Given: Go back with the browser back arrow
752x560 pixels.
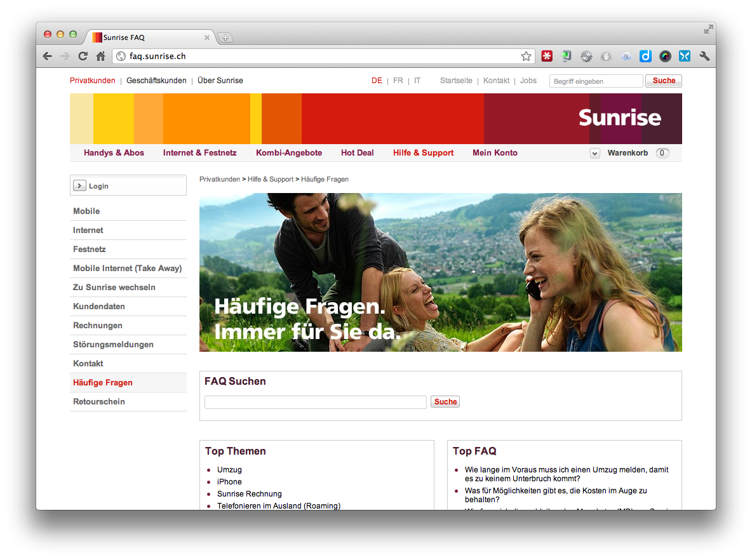Looking at the screenshot, I should tap(47, 56).
